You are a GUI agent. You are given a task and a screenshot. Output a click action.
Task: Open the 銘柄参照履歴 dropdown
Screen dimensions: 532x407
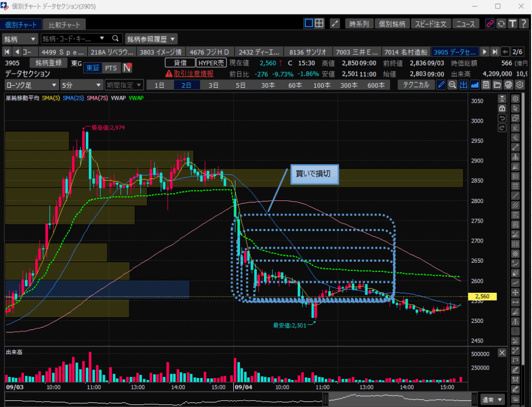click(151, 39)
